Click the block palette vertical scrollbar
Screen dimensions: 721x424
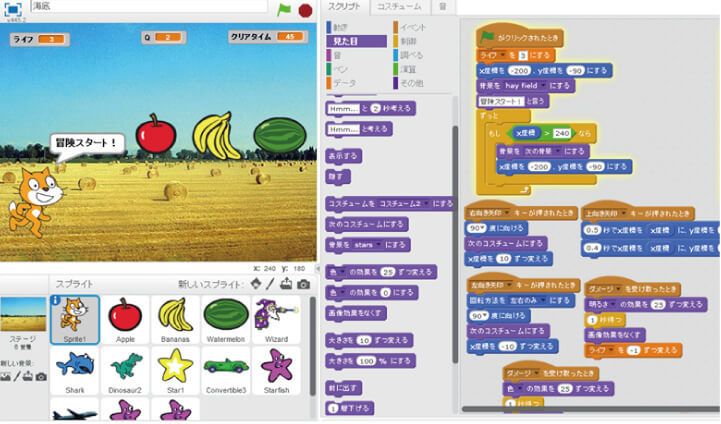(456, 244)
